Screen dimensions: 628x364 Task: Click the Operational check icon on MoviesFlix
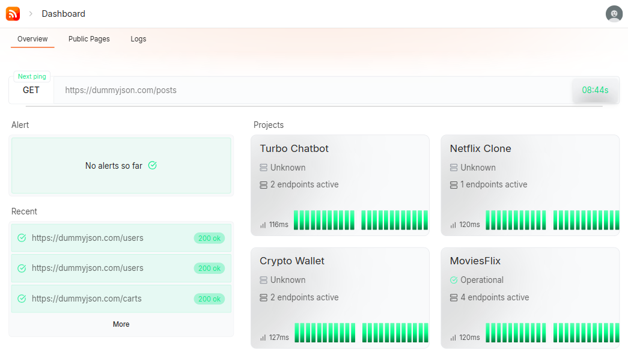(x=454, y=280)
